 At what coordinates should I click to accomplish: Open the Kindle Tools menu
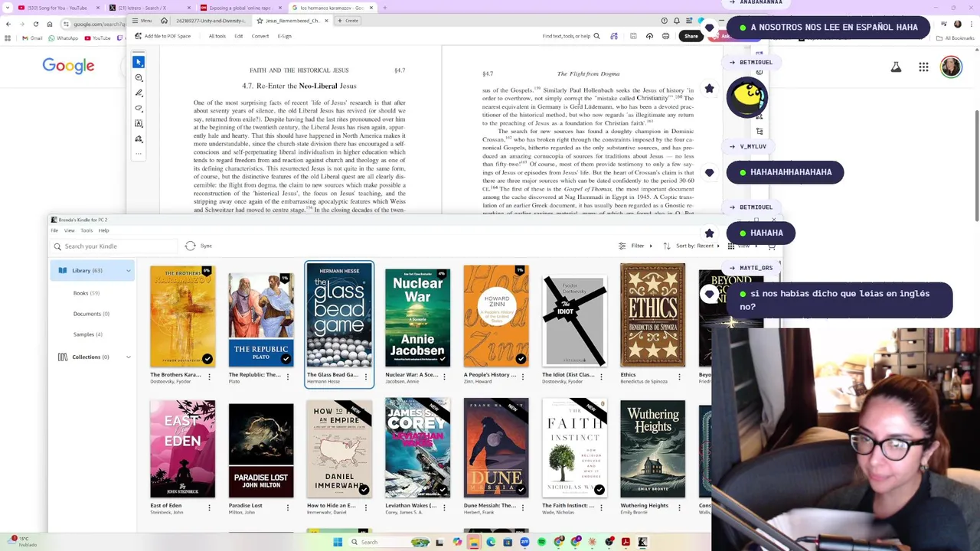click(87, 230)
